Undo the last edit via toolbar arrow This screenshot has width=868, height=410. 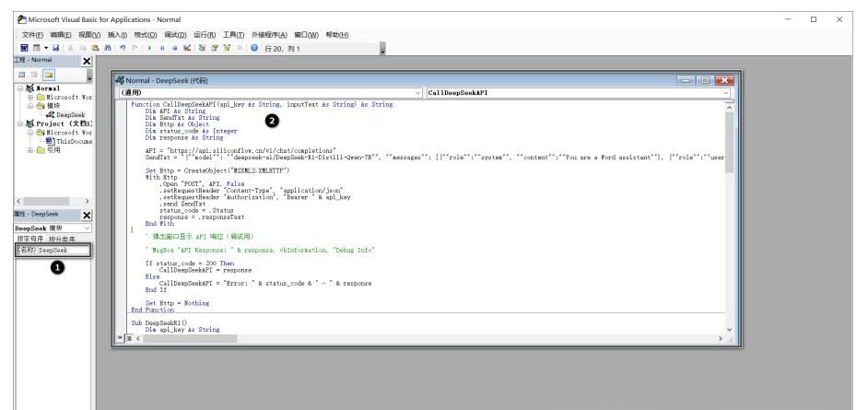point(123,48)
